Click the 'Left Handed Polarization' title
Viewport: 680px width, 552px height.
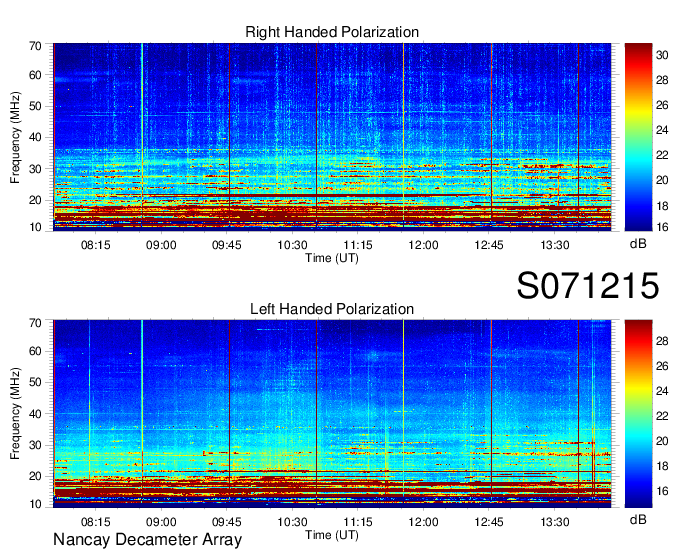tap(332, 309)
